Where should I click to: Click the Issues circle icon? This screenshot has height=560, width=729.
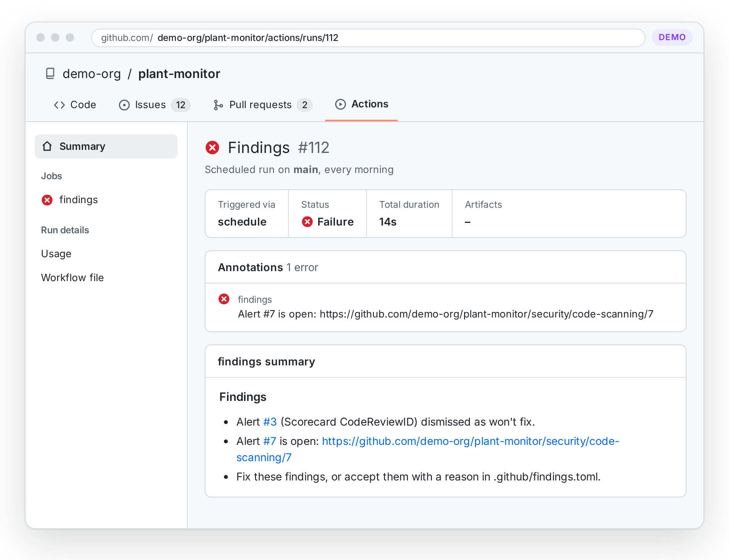point(124,105)
